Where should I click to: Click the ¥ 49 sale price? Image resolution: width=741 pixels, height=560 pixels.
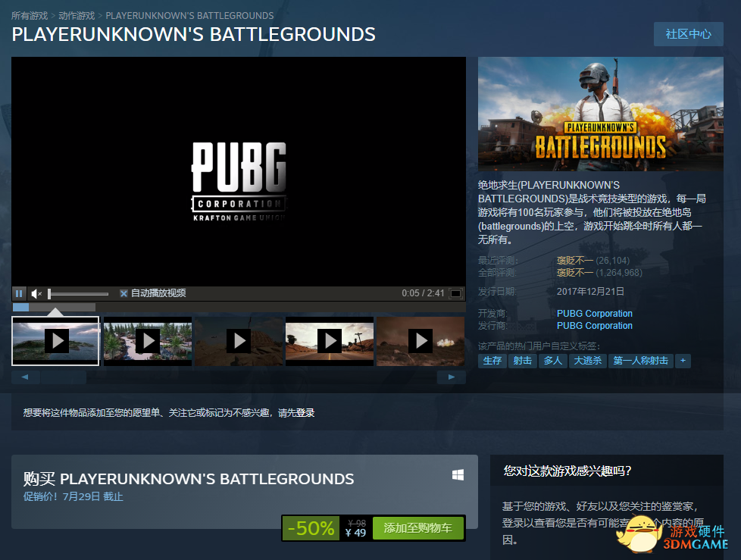tap(356, 533)
